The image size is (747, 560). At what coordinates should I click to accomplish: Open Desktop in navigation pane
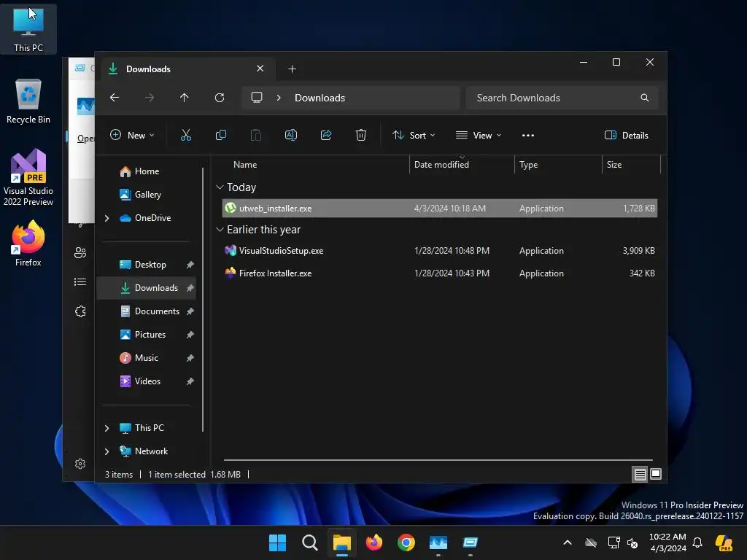[x=146, y=265]
